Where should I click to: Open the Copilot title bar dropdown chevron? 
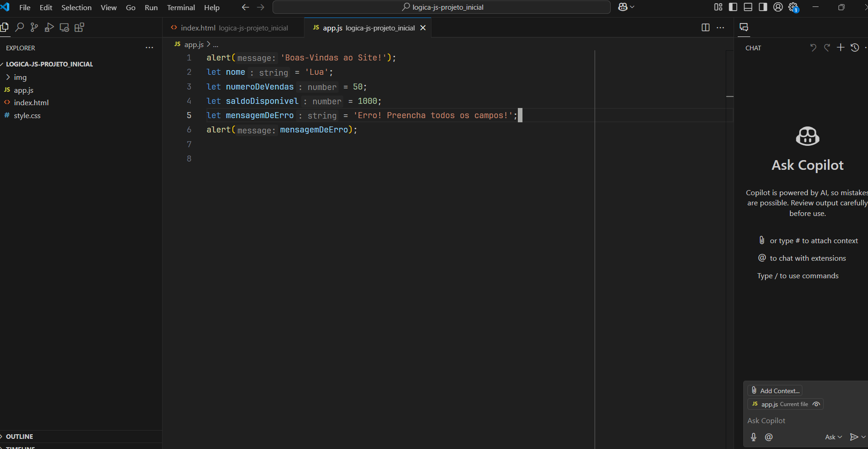[x=632, y=7]
